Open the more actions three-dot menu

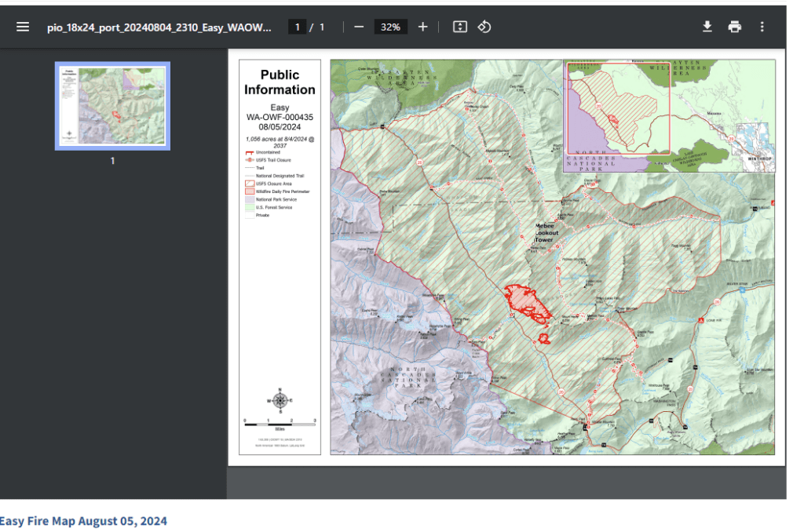762,27
